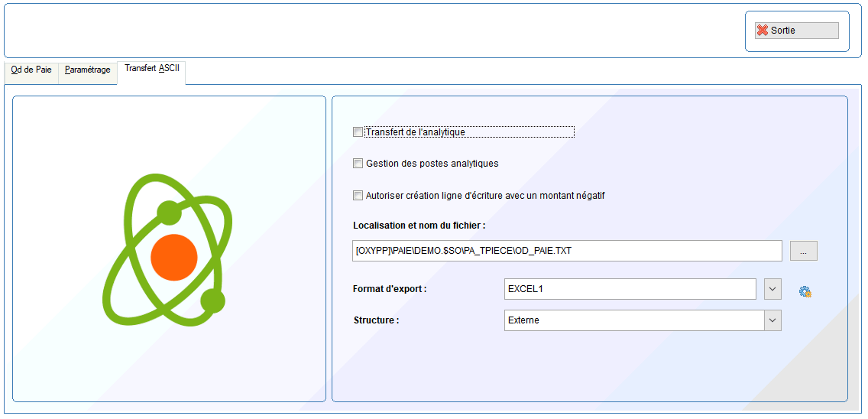Open the gear settings icon next to export format
This screenshot has height=419, width=868.
point(805,291)
